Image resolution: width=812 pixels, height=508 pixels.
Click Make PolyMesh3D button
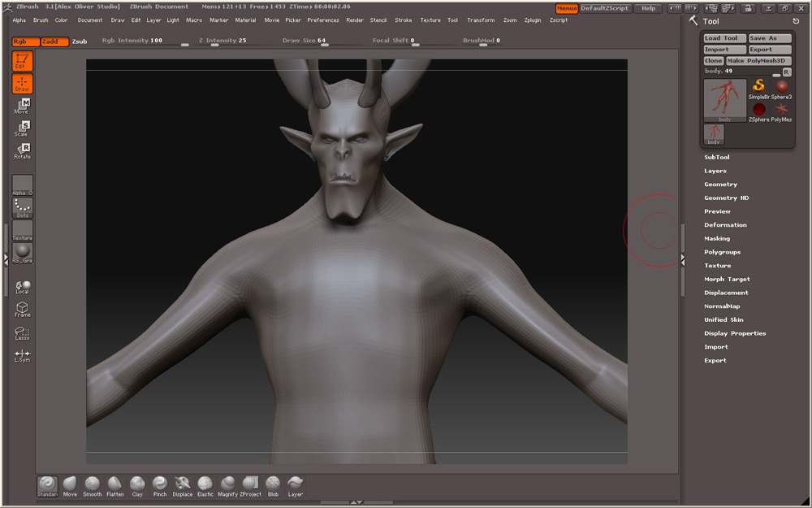(759, 61)
